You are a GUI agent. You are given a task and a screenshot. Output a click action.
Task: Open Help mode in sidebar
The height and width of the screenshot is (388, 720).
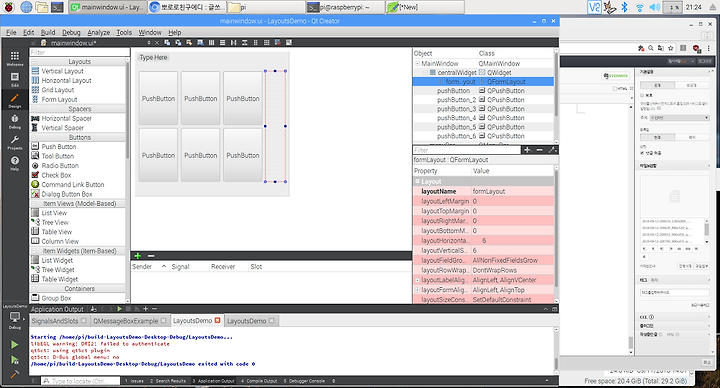(x=15, y=163)
